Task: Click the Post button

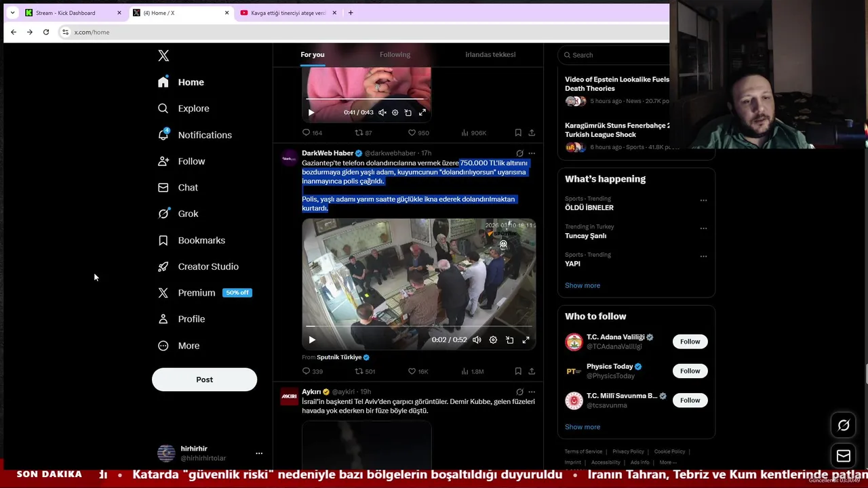Action: 204,380
